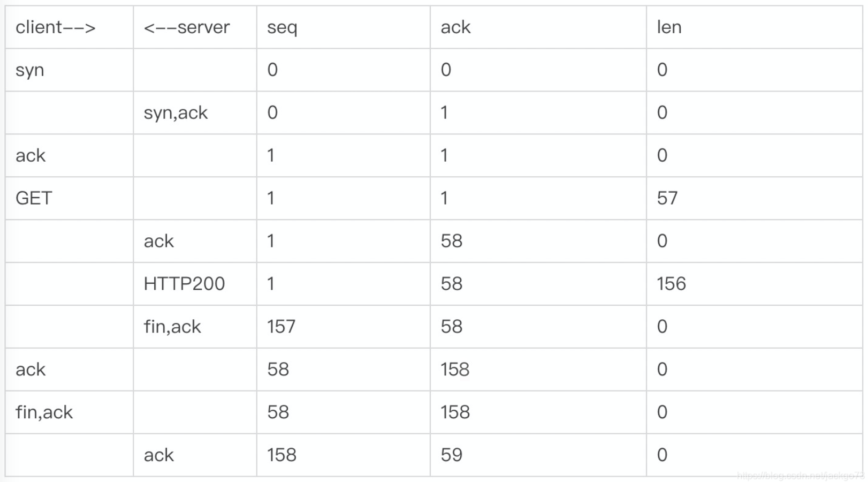Click the ack value "58" in HTTP200 row
Image resolution: width=868 pixels, height=482 pixels.
coord(451,284)
